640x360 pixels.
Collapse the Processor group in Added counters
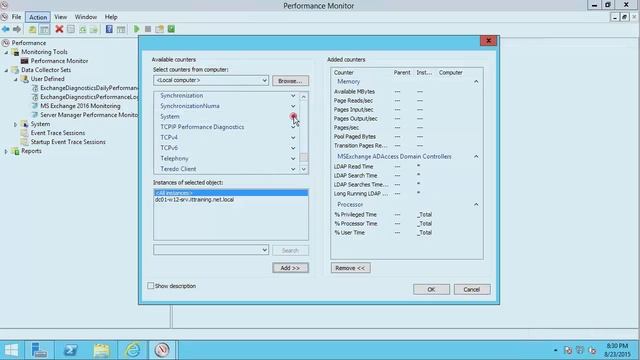[x=476, y=204]
